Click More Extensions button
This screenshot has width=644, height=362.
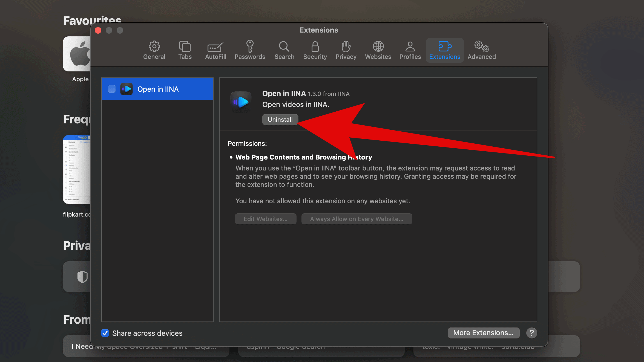483,333
